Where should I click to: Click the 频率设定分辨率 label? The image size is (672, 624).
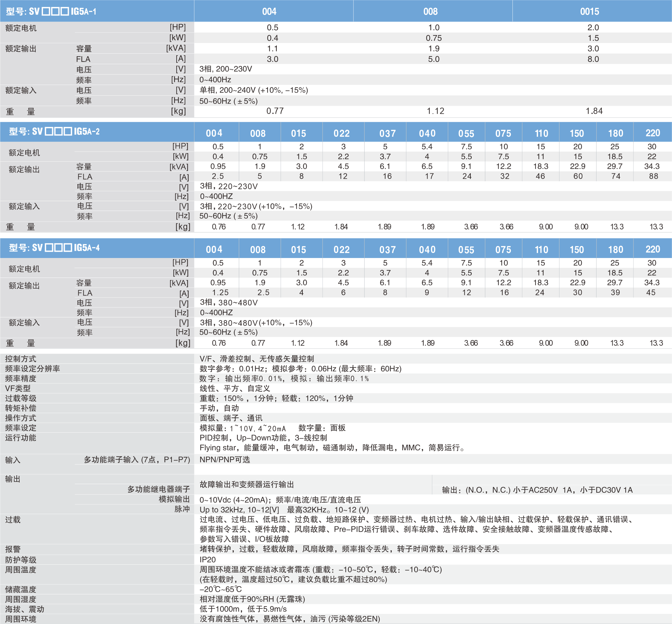click(33, 369)
